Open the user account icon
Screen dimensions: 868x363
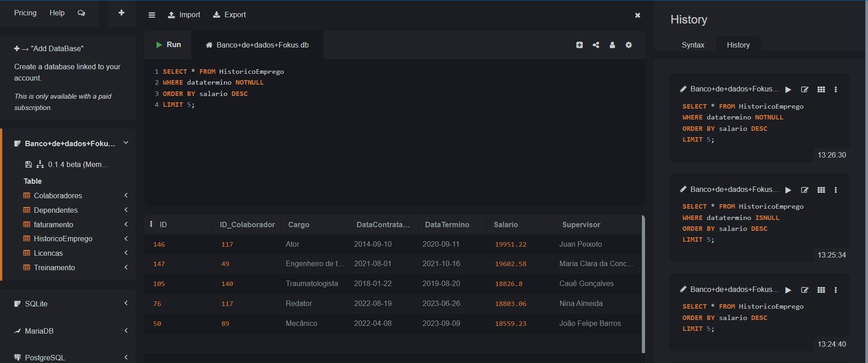[x=612, y=45]
